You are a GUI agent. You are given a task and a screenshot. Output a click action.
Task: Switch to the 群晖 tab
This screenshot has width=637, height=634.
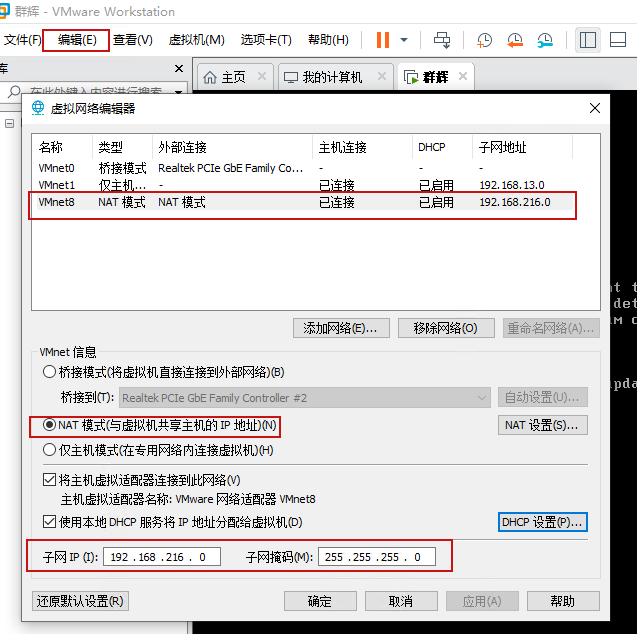[x=436, y=77]
